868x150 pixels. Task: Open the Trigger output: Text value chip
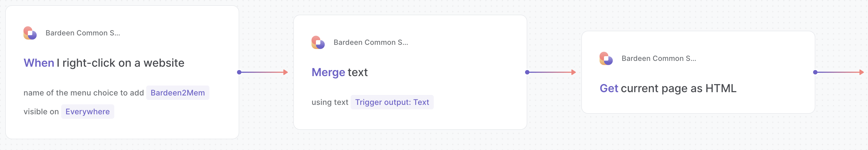(x=392, y=102)
